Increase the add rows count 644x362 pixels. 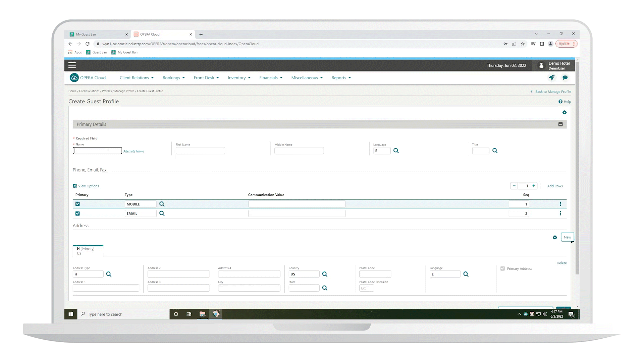(x=534, y=186)
